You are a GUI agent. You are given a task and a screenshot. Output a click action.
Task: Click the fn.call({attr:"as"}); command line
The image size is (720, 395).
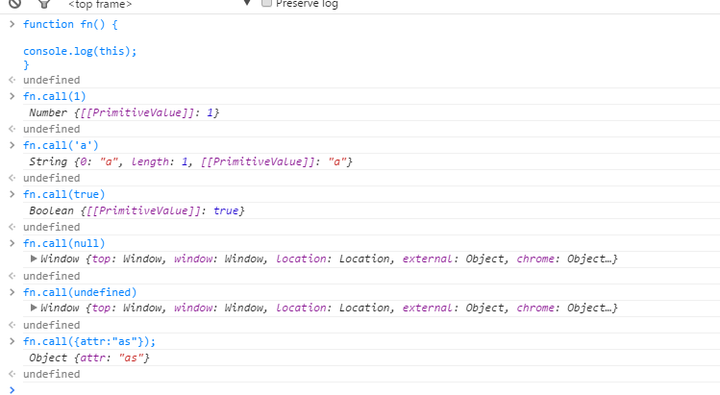pos(90,341)
